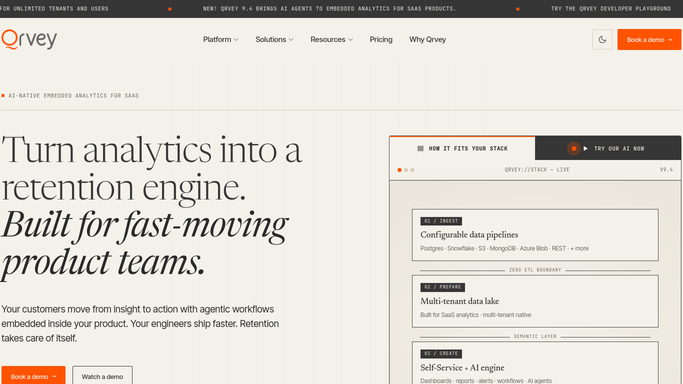Open the Platform dropdown menu
The image size is (683, 384).
[220, 40]
